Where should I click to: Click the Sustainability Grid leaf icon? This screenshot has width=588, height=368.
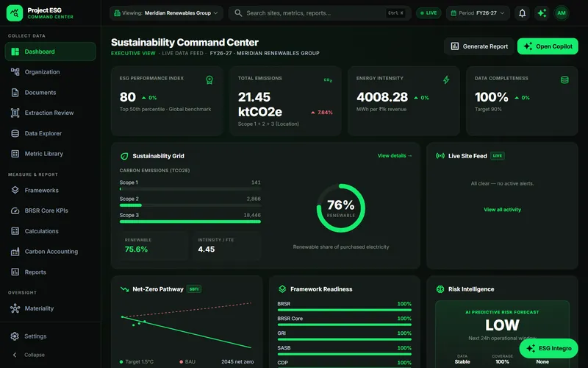124,156
